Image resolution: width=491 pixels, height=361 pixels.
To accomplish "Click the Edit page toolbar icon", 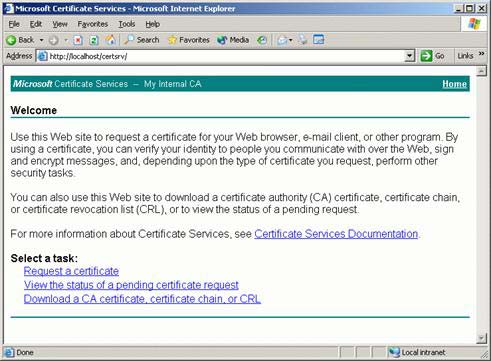I will [319, 40].
